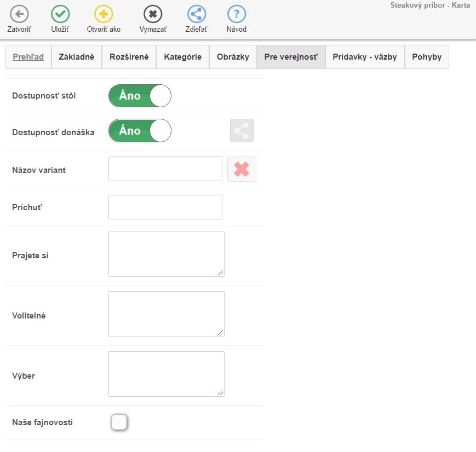This screenshot has width=476, height=452.
Task: Check the Naše fajnovosti checkbox
Action: click(x=119, y=422)
